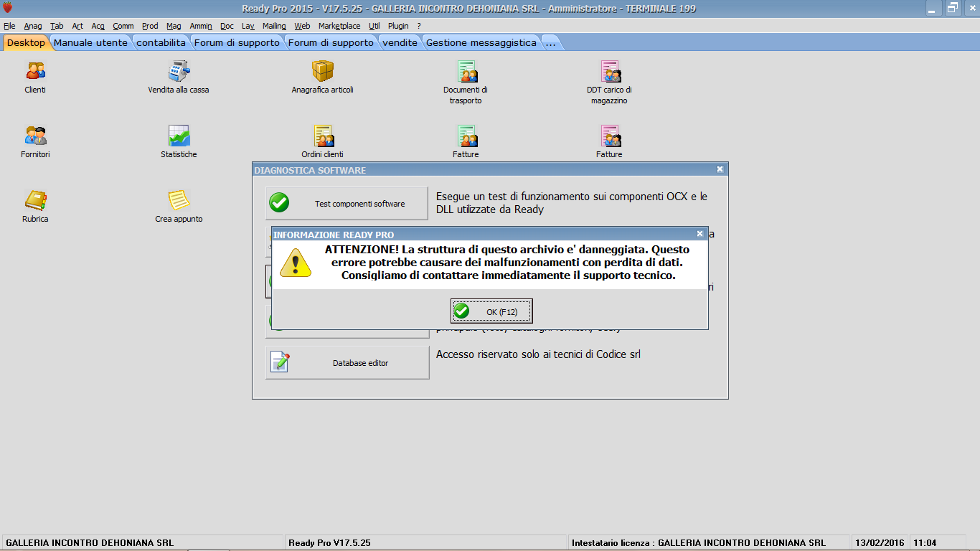Screen dimensions: 980x551
Task: Open the Comm menu
Action: click(123, 26)
